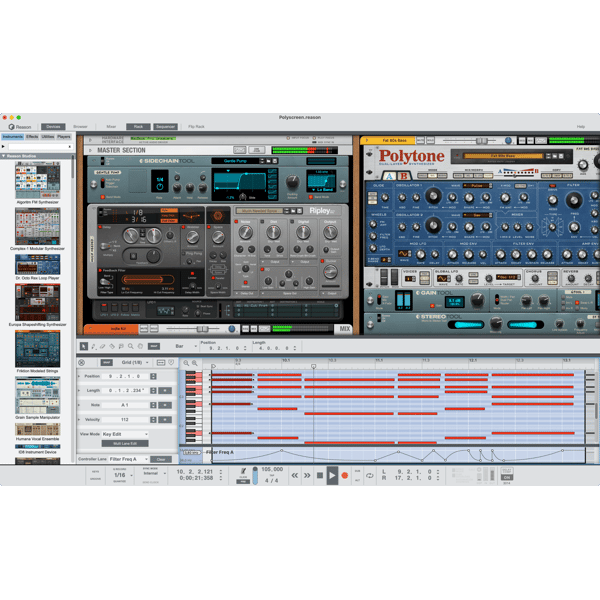Open the 1/16 quantize dropdown in transport
600x600 pixels.
click(122, 475)
